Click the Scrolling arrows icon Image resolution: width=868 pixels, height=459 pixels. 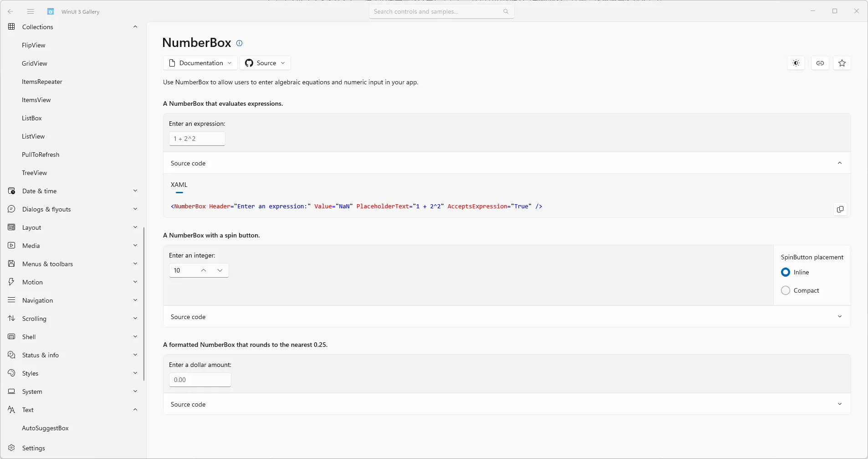[x=11, y=319]
